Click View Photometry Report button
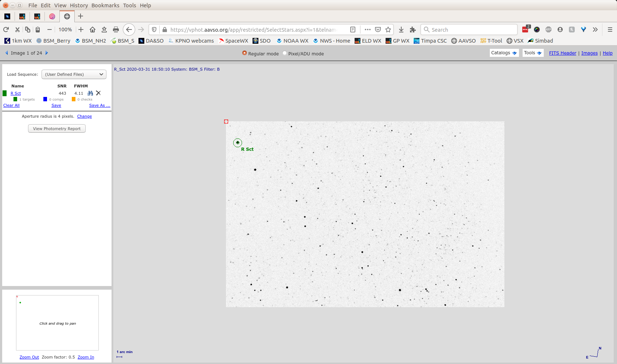 57,129
